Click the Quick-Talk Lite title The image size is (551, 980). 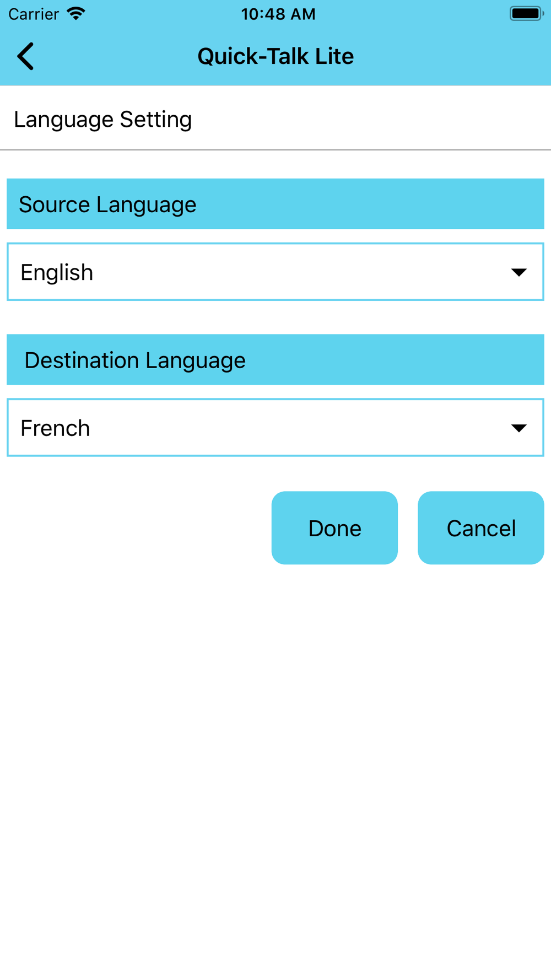275,56
